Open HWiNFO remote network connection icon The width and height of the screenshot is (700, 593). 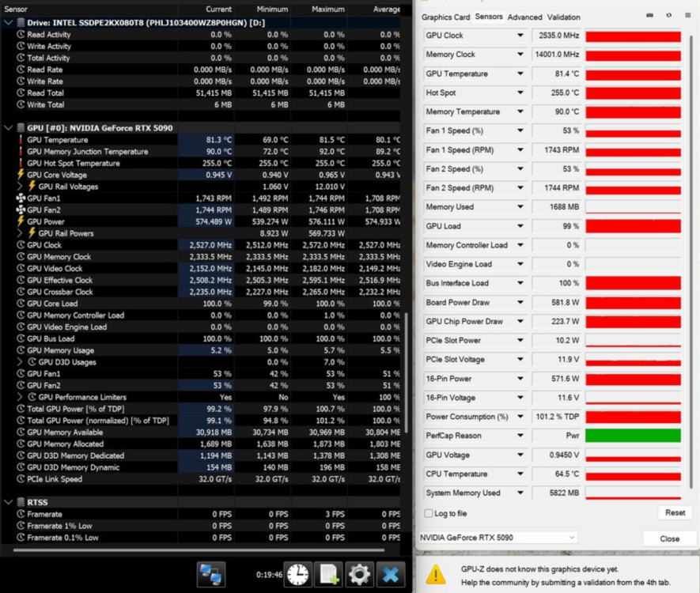[211, 574]
